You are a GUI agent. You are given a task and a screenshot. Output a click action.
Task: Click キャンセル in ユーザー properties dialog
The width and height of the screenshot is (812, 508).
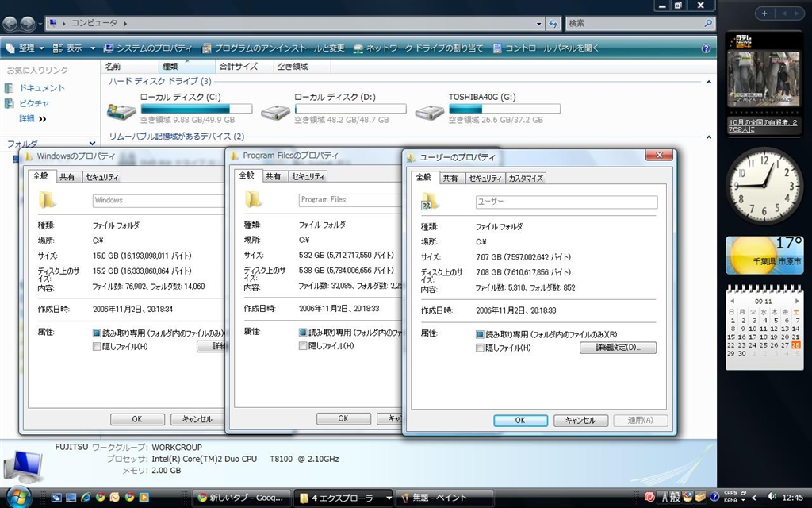580,421
